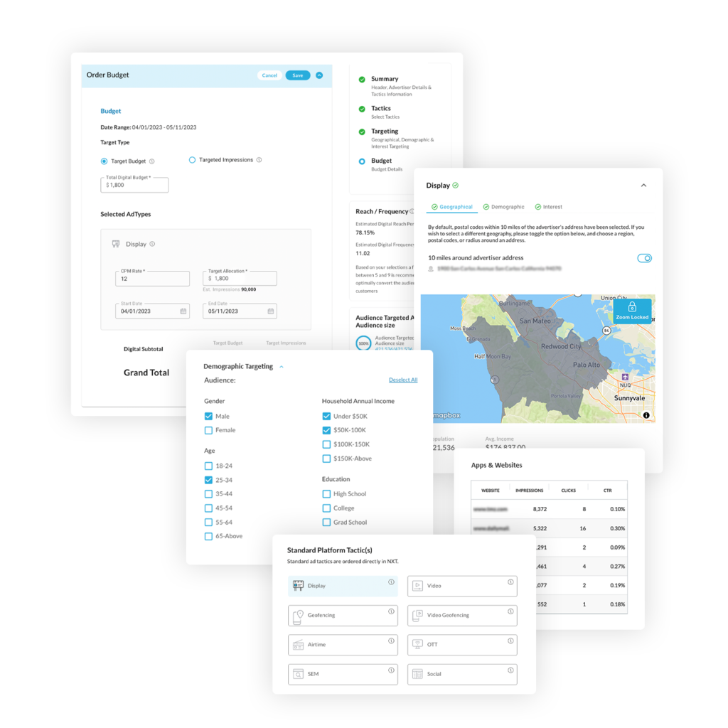This screenshot has width=728, height=728.
Task: Open the Interest tab
Action: pos(548,207)
